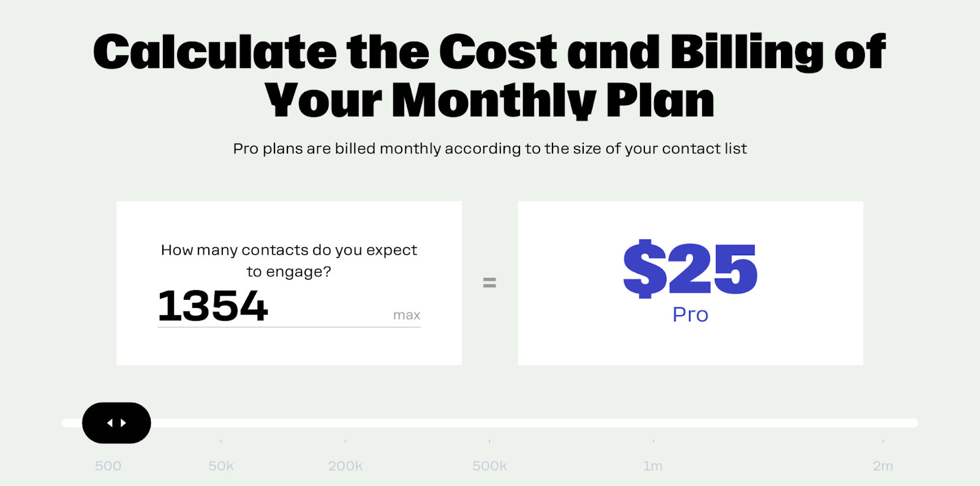Click the blue Pro plan label

pyautogui.click(x=690, y=315)
